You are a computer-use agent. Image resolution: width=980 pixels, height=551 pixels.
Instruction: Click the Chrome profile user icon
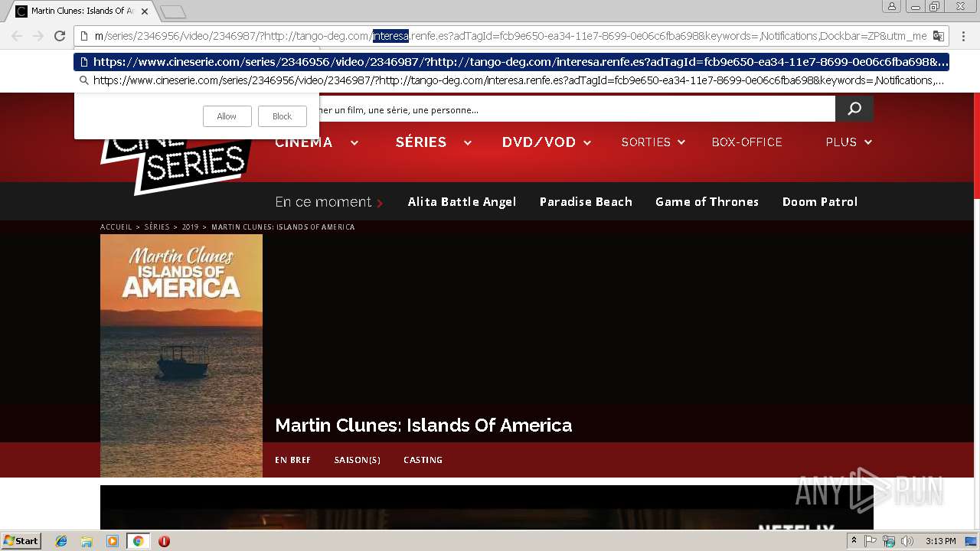click(892, 6)
